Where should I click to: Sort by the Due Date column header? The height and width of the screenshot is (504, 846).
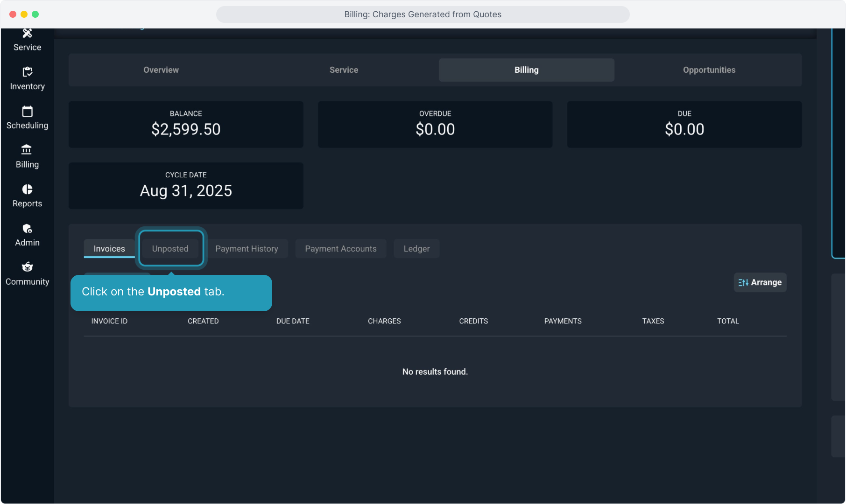point(293,321)
